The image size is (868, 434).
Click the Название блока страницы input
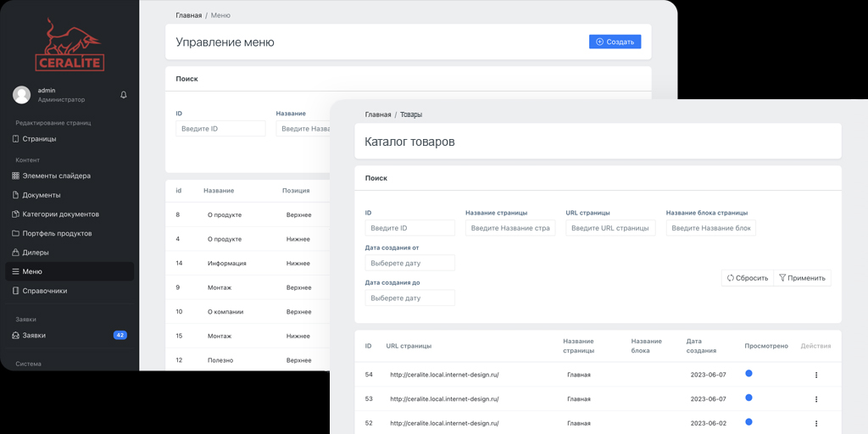[x=711, y=228]
